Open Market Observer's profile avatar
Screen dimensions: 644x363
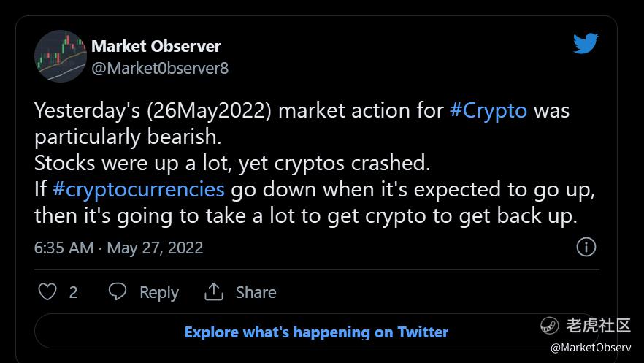(x=61, y=56)
